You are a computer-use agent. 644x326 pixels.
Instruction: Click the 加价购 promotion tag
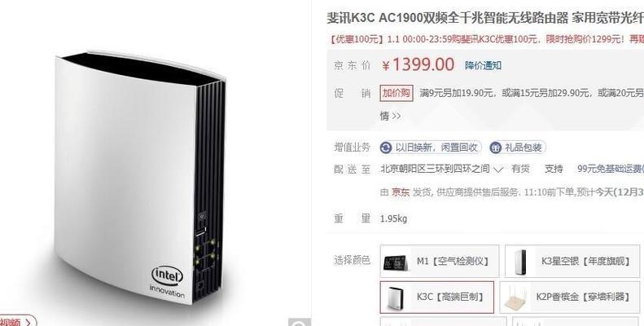click(x=396, y=93)
